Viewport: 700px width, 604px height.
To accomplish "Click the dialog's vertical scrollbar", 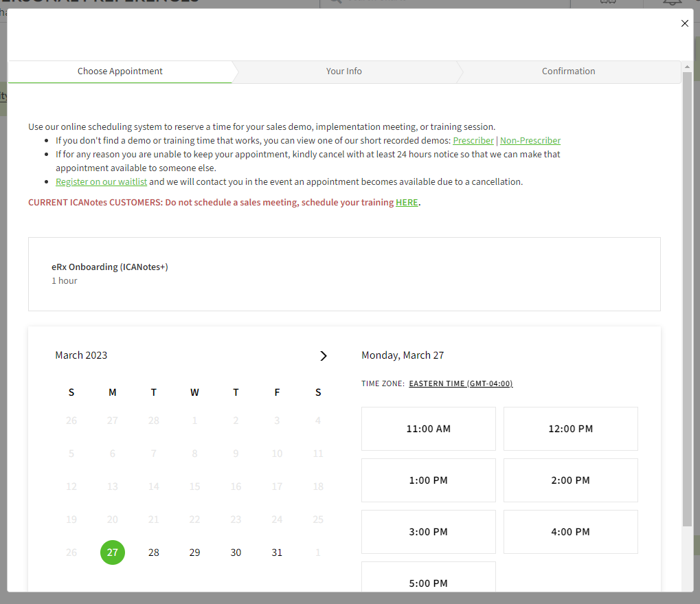I will tap(687, 295).
